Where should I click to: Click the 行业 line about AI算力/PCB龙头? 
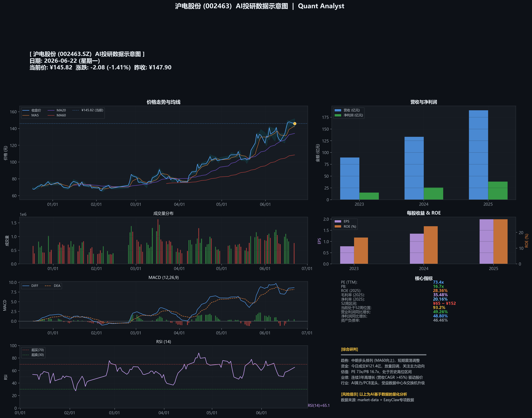pyautogui.click(x=383, y=383)
